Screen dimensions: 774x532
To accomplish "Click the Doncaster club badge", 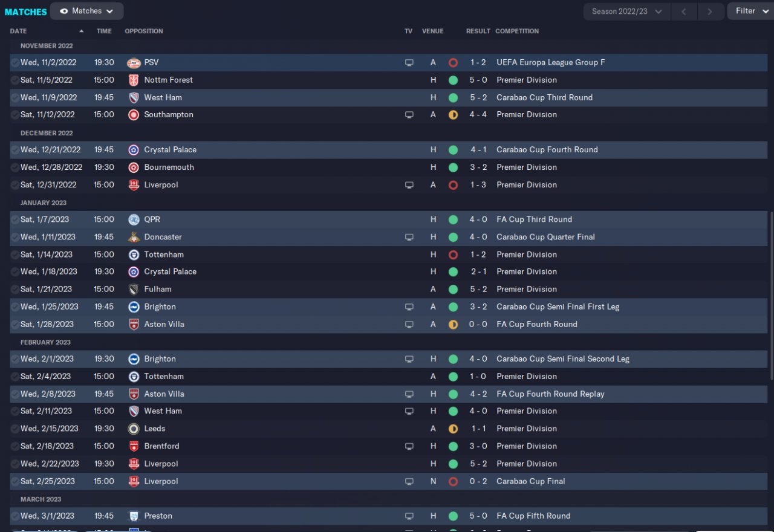I will pyautogui.click(x=134, y=237).
